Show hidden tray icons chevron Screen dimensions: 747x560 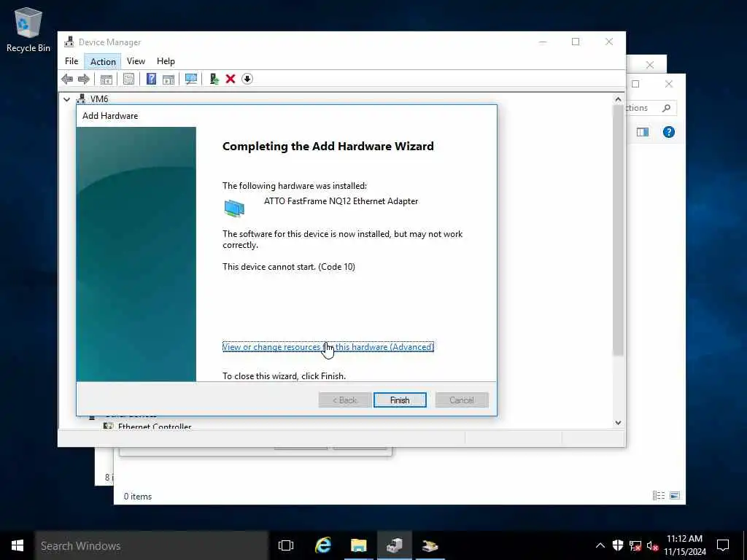pyautogui.click(x=600, y=545)
